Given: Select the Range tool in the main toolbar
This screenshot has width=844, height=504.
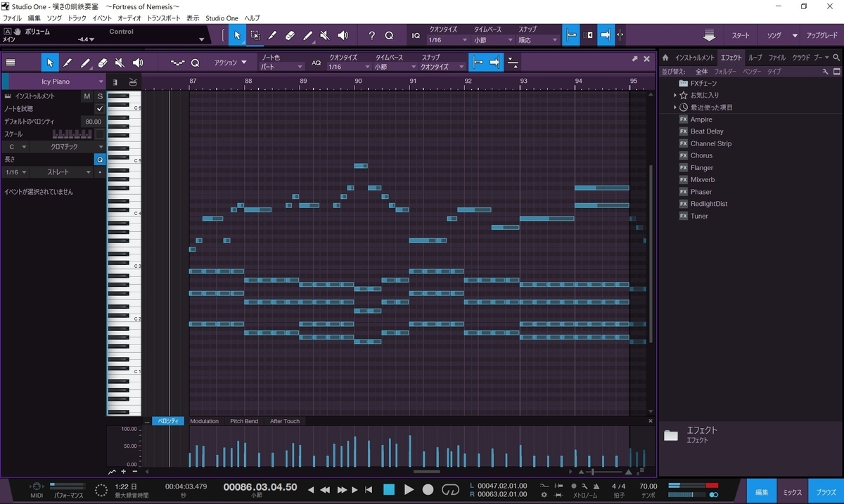Looking at the screenshot, I should [255, 35].
